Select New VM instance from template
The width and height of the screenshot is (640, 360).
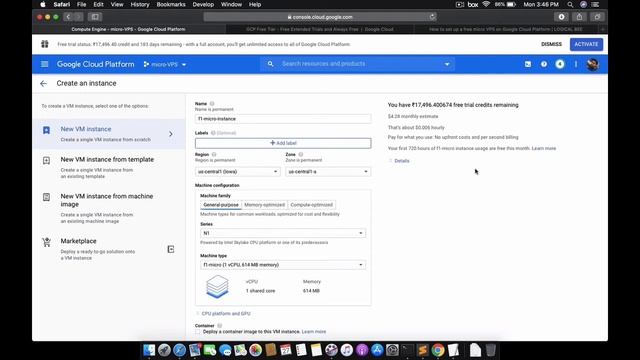[x=109, y=167]
